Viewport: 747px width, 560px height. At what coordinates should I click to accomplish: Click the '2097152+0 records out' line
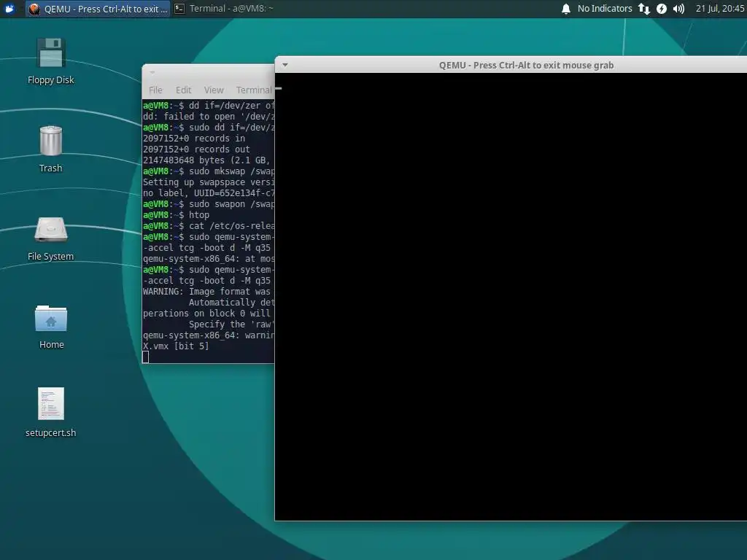pyautogui.click(x=196, y=149)
